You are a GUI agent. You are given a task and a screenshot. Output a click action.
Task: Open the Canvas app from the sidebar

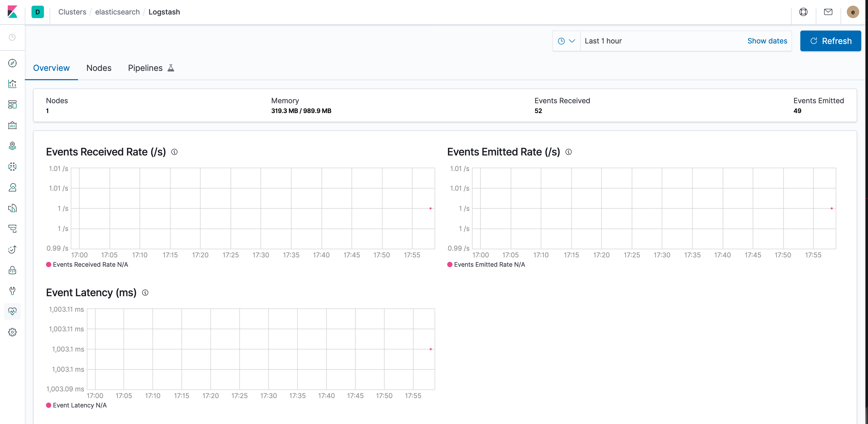[12, 125]
